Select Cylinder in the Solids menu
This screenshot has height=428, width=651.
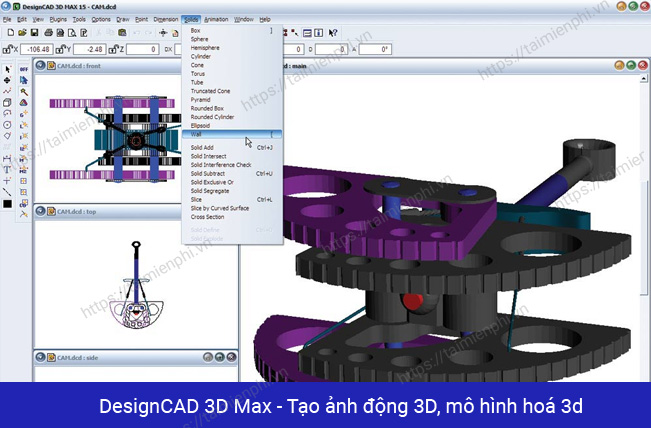click(232, 56)
